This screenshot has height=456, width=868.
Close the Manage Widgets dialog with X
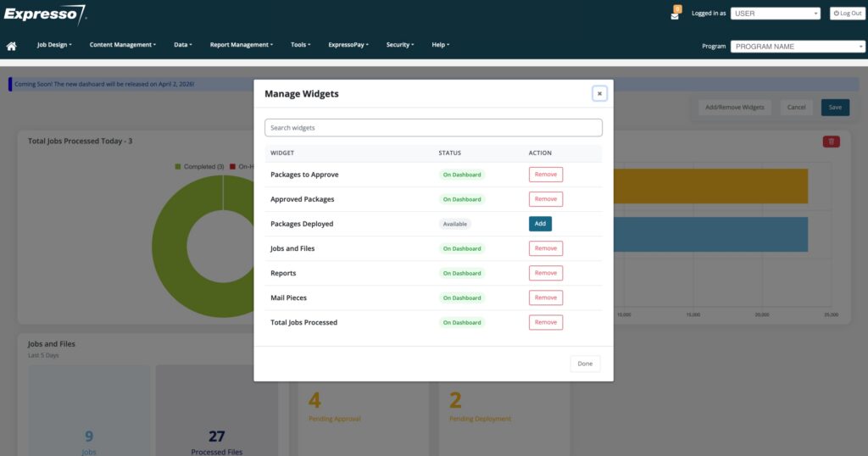[599, 93]
